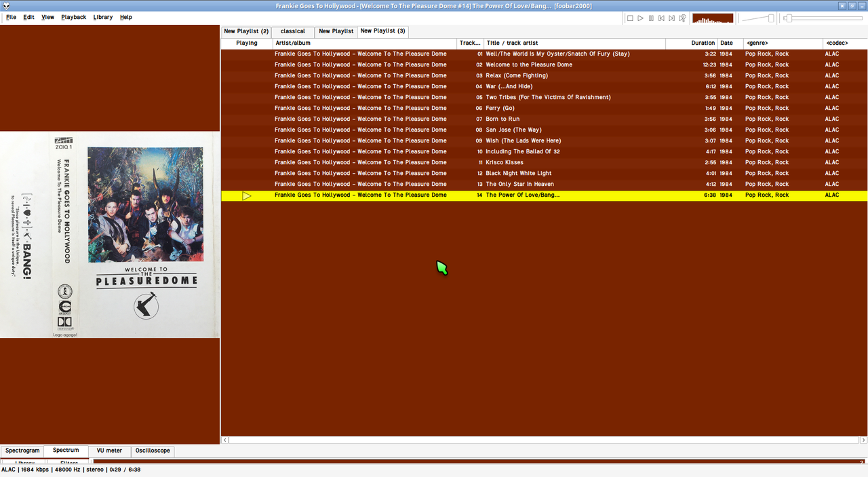Open the Edit menu

(x=28, y=17)
